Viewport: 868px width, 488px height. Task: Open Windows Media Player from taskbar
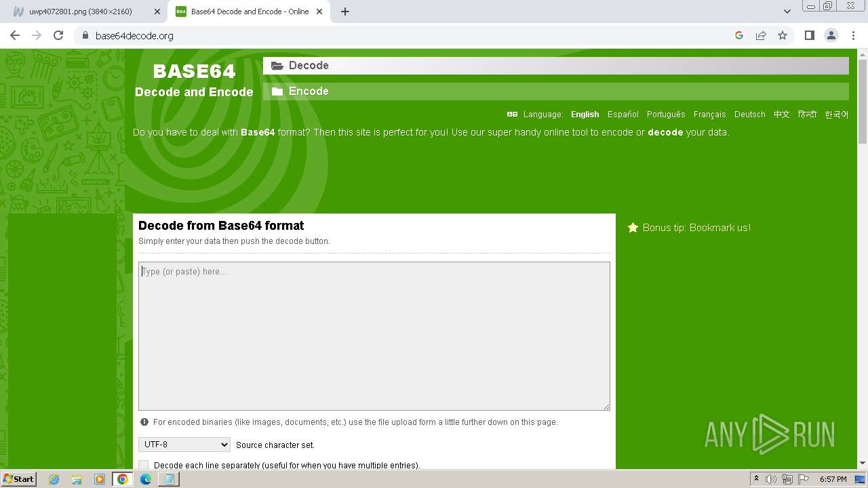coord(100,479)
